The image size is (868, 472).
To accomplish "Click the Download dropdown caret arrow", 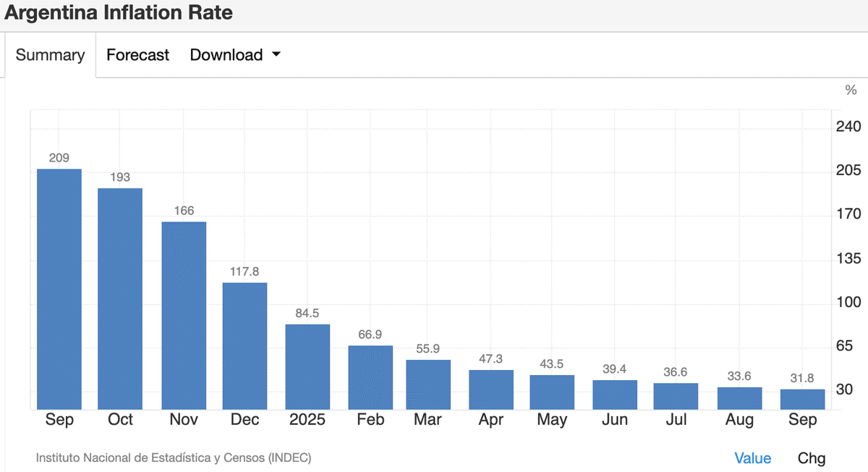I will tap(276, 55).
